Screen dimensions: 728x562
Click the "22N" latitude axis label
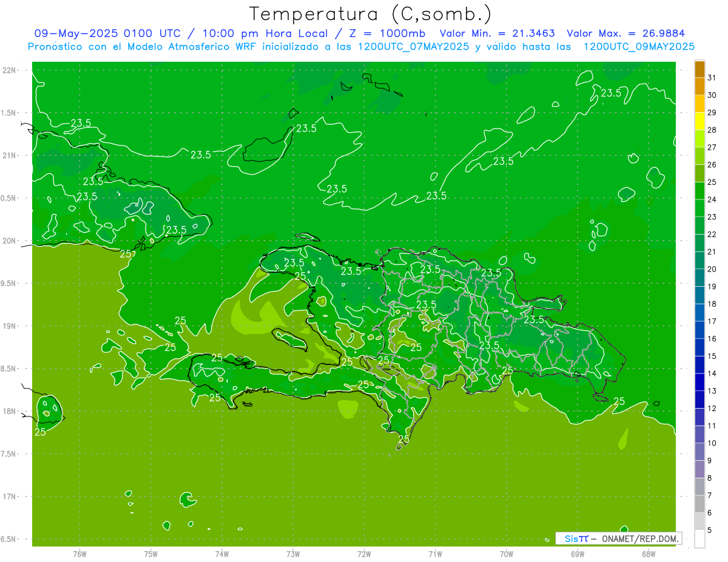9,70
